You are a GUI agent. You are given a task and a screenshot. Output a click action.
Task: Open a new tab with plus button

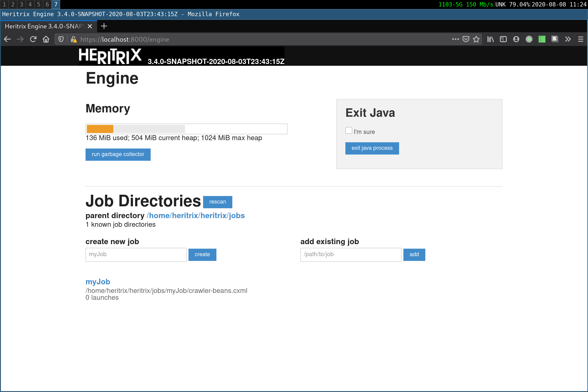tap(104, 26)
